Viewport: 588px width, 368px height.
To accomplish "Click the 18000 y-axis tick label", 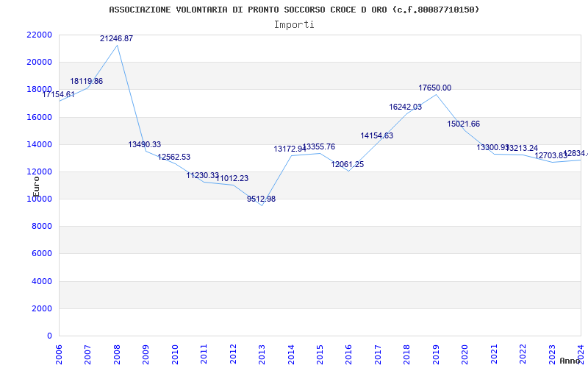I will pos(39,89).
